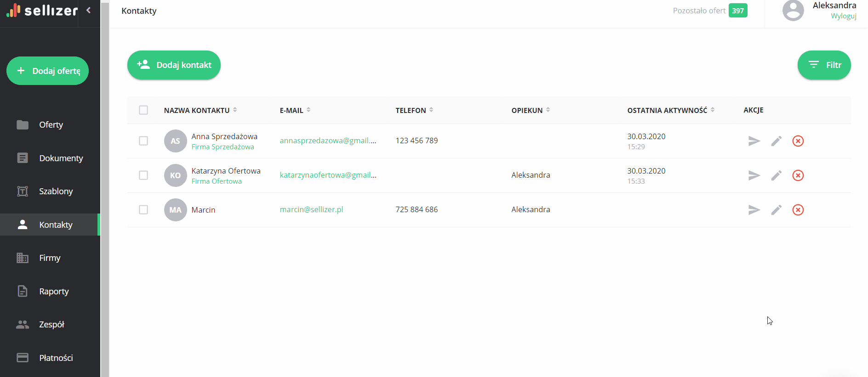
Task: Check the box for Anna Sprzedażowa
Action: point(143,141)
